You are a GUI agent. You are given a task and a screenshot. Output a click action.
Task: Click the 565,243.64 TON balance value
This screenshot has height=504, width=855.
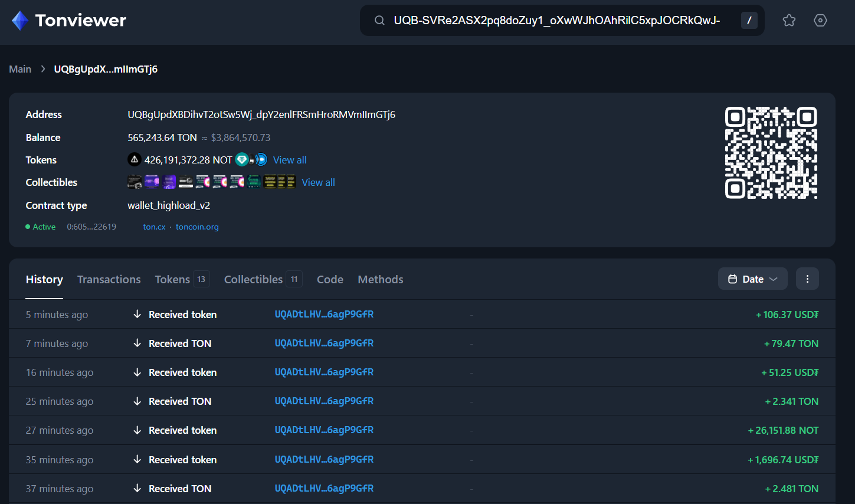tap(162, 138)
